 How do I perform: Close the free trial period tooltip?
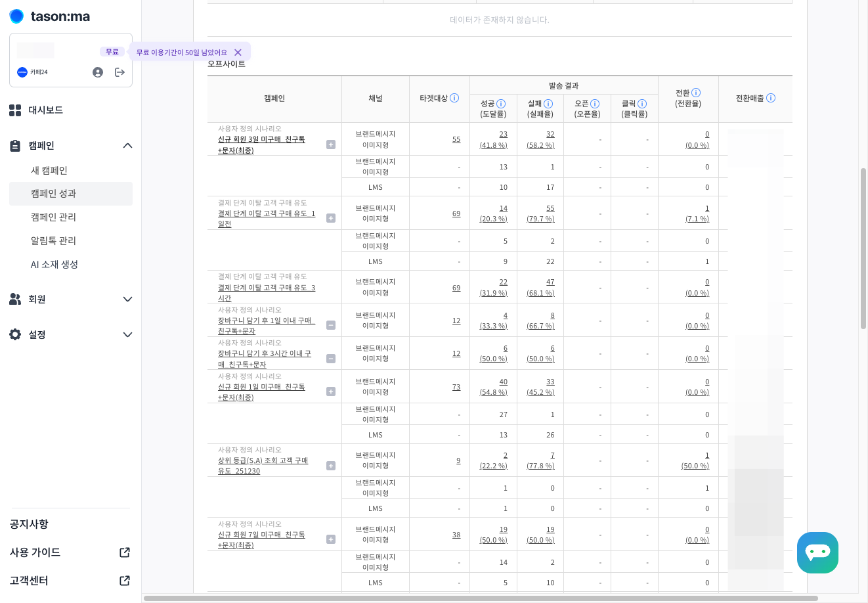click(238, 53)
